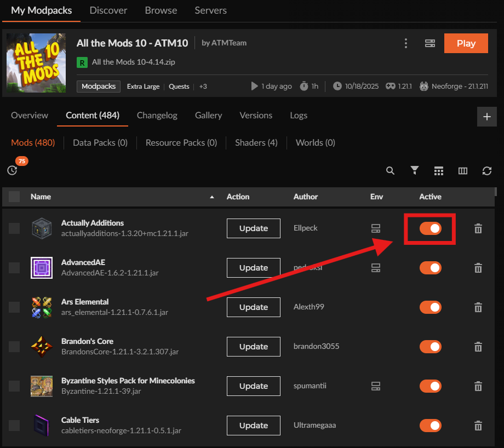Check the AdvancedAE row checkbox
The height and width of the screenshot is (448, 504).
(x=14, y=268)
